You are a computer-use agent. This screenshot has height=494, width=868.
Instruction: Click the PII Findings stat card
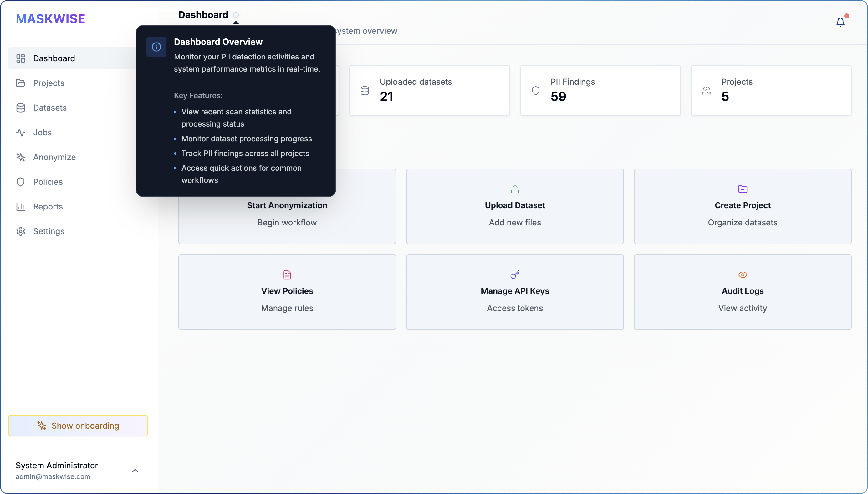600,91
